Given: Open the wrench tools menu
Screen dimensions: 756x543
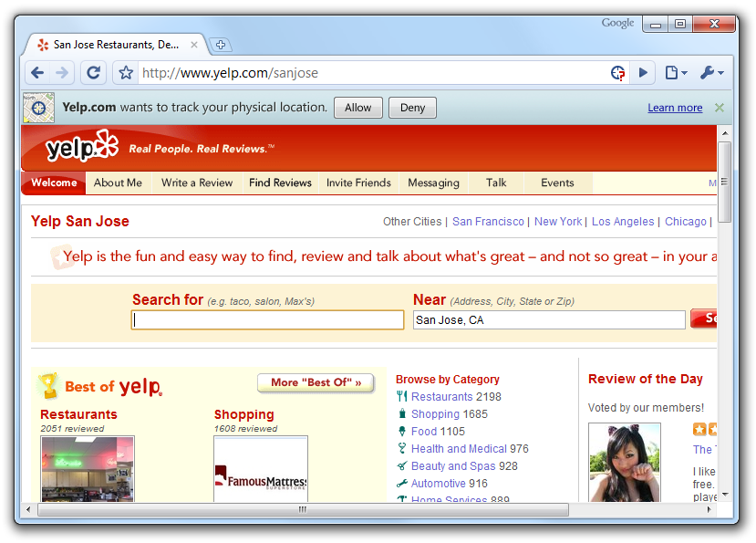Looking at the screenshot, I should (711, 73).
